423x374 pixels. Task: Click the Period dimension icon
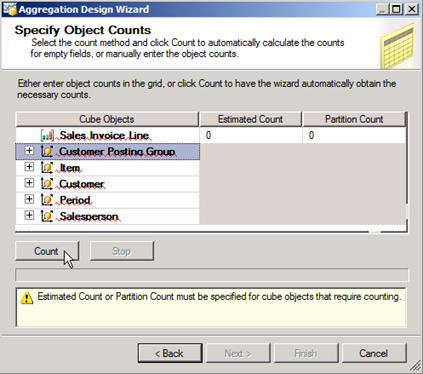(x=47, y=200)
